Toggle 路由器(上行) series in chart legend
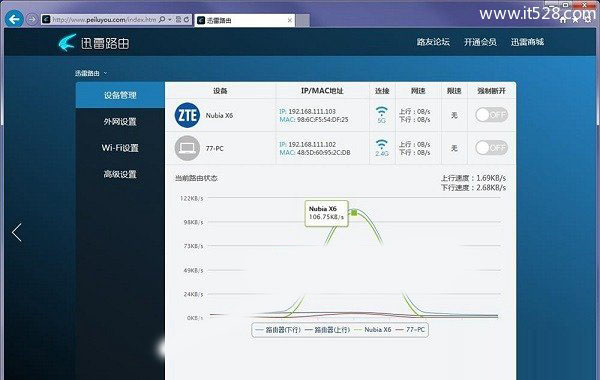600x380 pixels. [328, 329]
